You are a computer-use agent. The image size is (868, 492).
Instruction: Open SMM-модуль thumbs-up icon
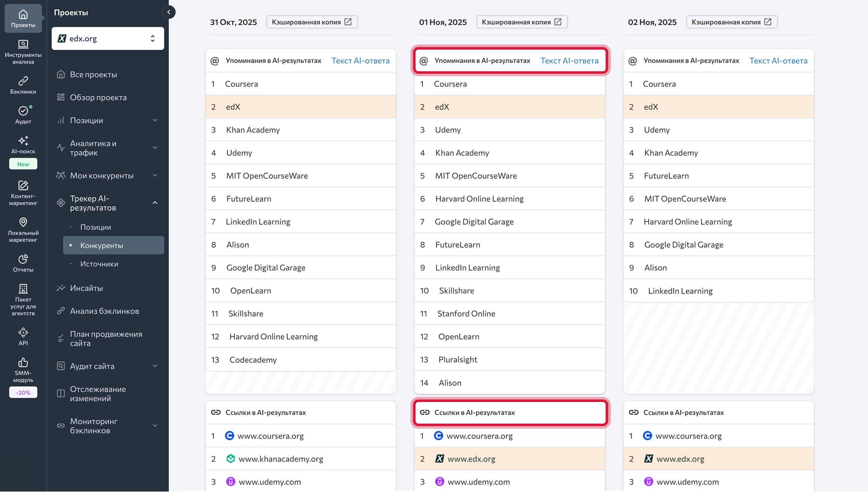point(23,363)
